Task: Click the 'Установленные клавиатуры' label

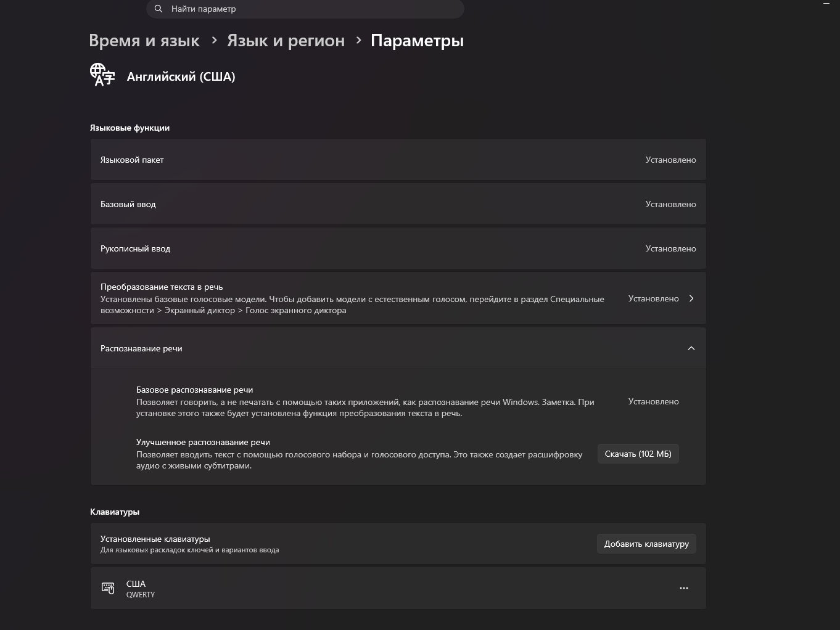Action: [155, 539]
